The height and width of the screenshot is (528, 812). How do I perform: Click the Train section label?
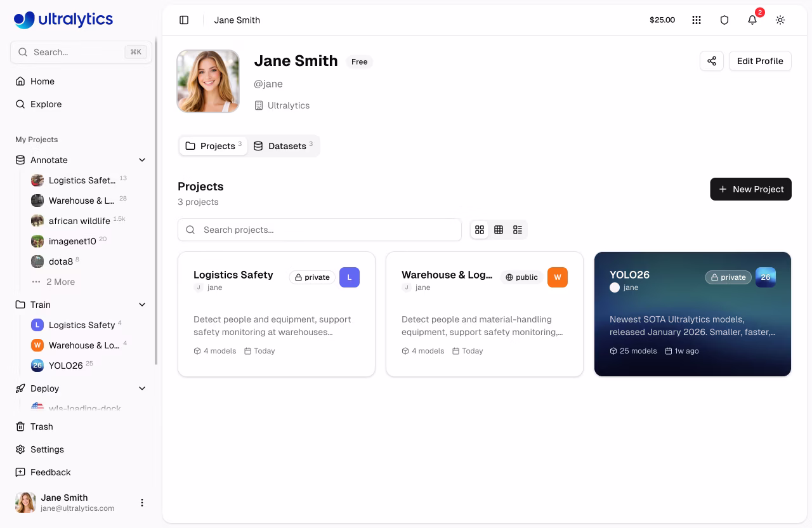click(41, 305)
